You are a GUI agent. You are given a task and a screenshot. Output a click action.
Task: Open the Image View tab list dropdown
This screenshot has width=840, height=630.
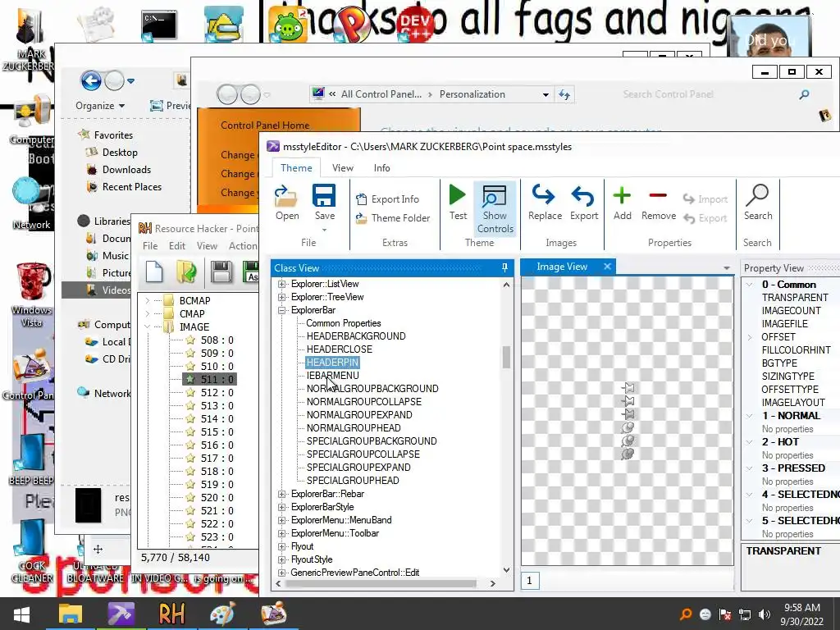pos(727,268)
